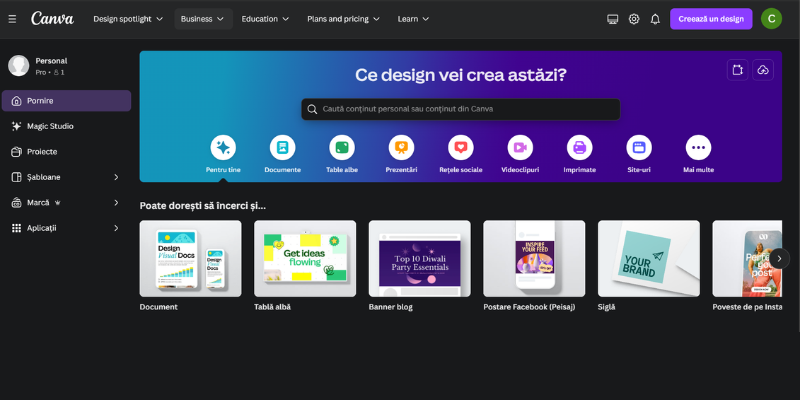Screen dimensions: 800x400
Task: Open the settings gear icon
Action: point(634,19)
